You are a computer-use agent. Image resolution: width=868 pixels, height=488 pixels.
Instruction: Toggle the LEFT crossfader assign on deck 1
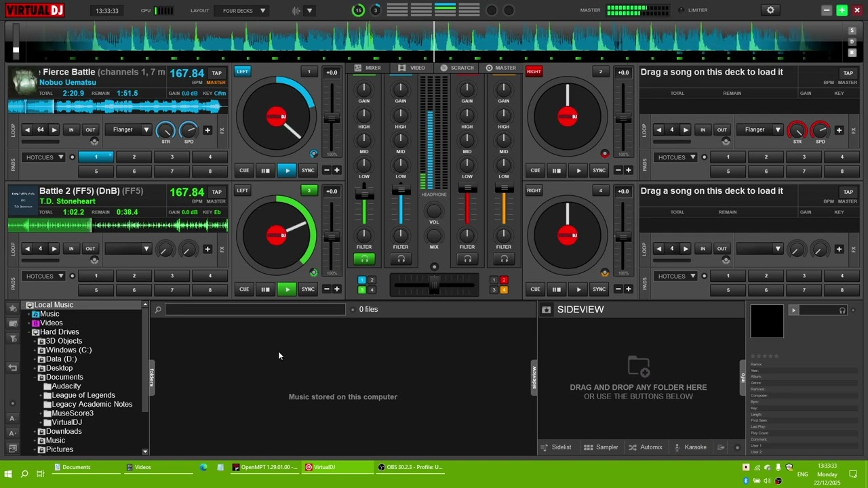[242, 71]
